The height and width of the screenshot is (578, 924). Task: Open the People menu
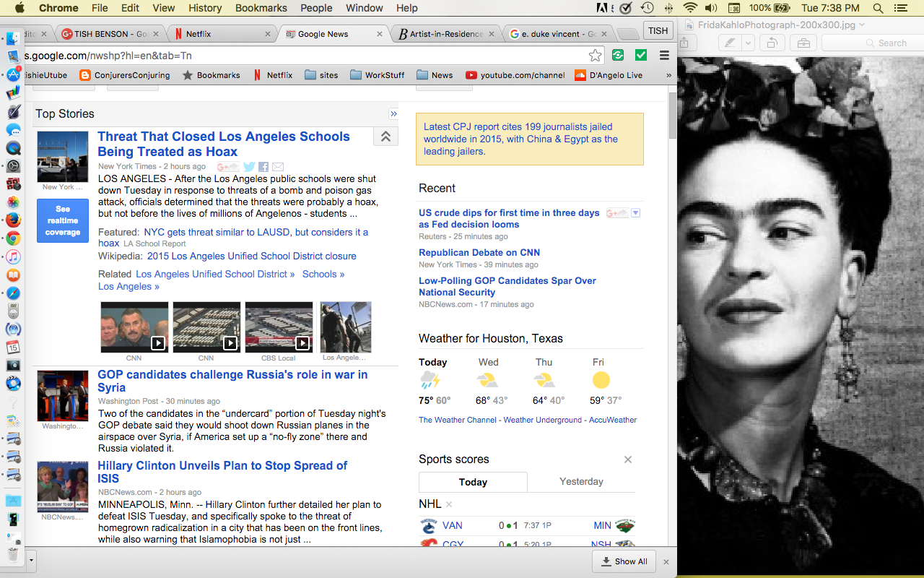[316, 8]
